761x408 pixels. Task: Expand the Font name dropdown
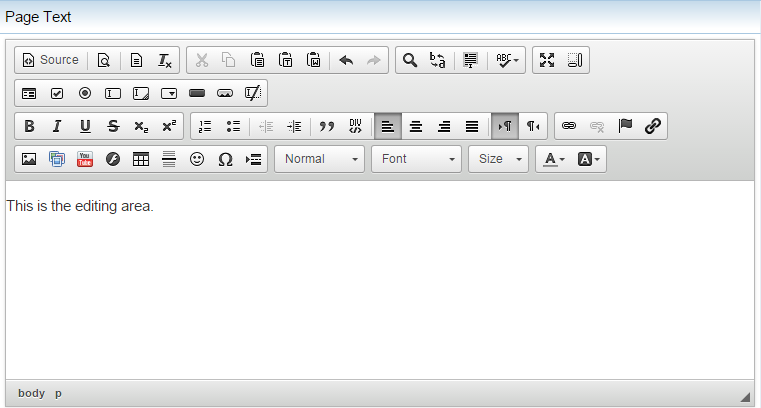pos(417,159)
